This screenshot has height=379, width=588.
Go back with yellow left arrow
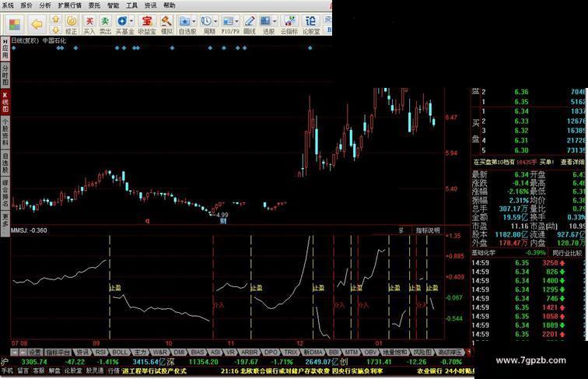(37, 25)
